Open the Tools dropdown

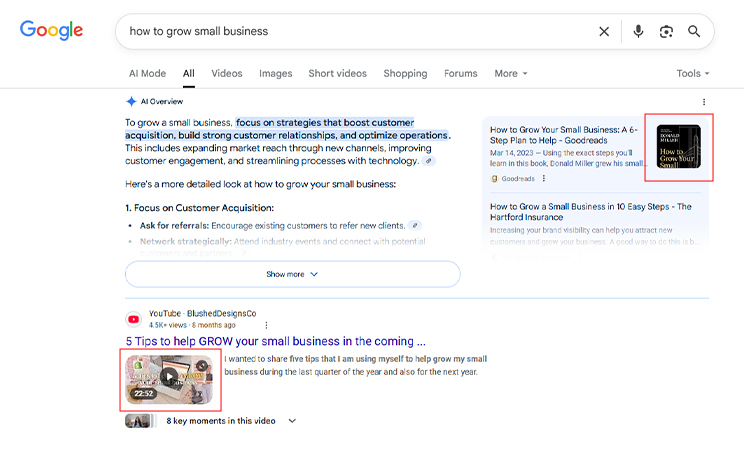click(x=693, y=74)
